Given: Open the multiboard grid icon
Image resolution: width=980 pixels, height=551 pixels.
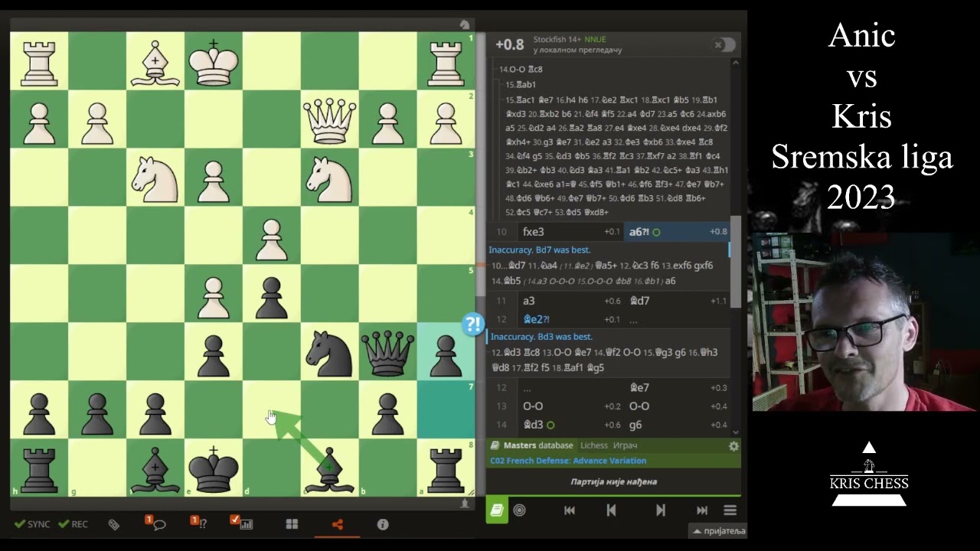Looking at the screenshot, I should coord(292,524).
